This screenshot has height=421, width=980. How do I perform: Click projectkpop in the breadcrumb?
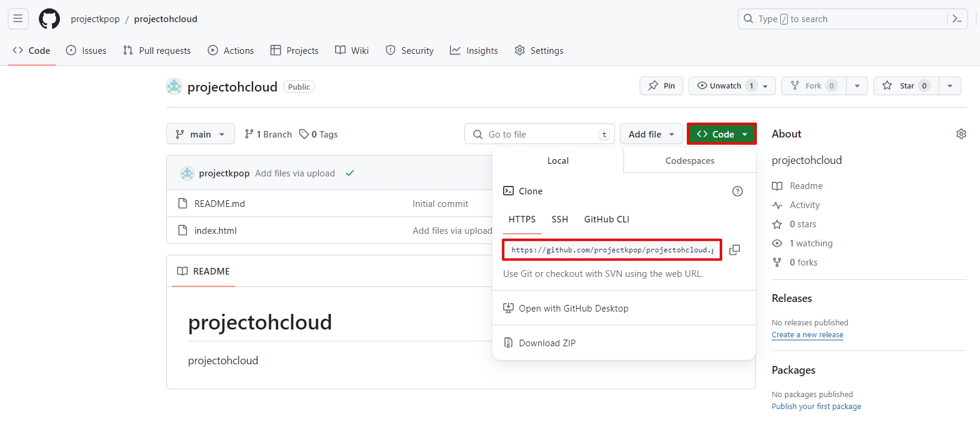click(95, 19)
